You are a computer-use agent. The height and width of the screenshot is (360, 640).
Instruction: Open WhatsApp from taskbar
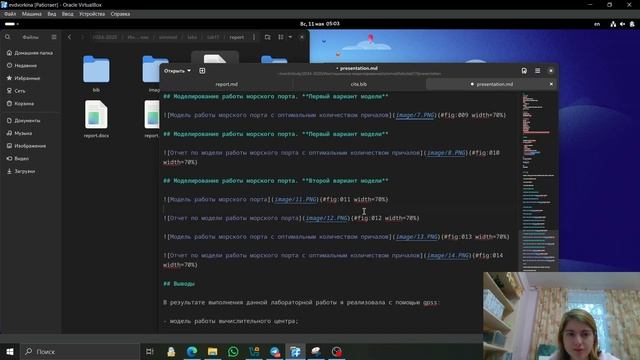click(233, 351)
